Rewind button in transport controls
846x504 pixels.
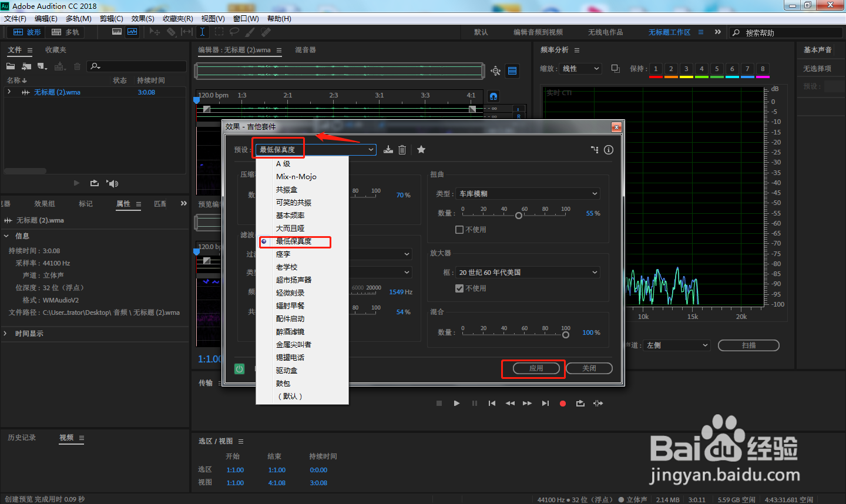click(x=510, y=404)
